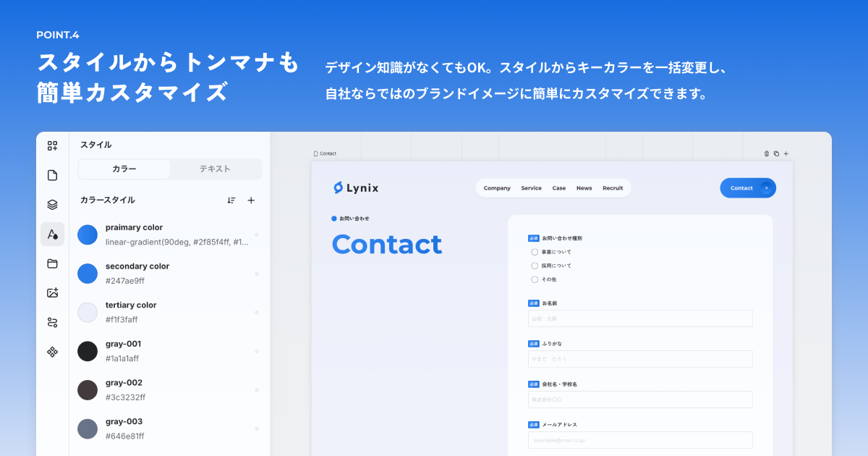The height and width of the screenshot is (456, 868).
Task: Click the お名前 input field
Action: click(640, 318)
